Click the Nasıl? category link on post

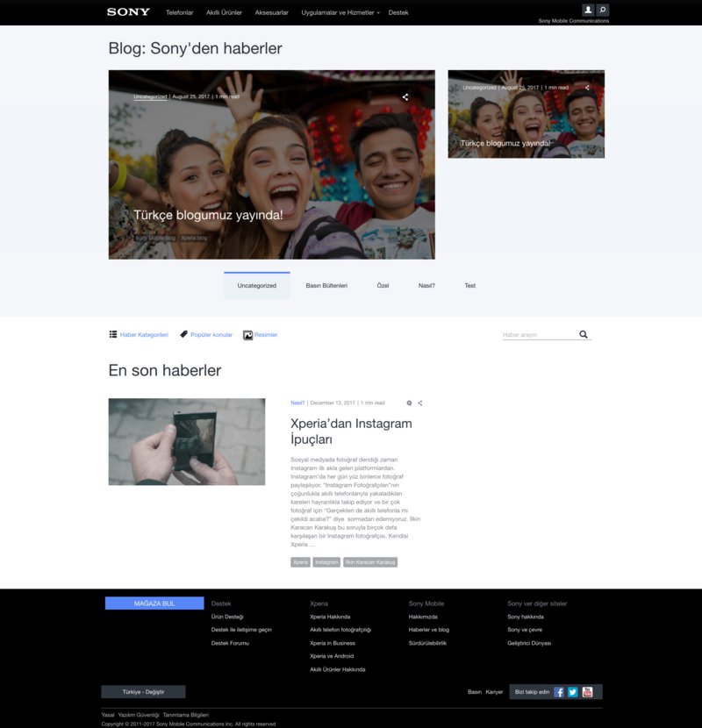297,403
